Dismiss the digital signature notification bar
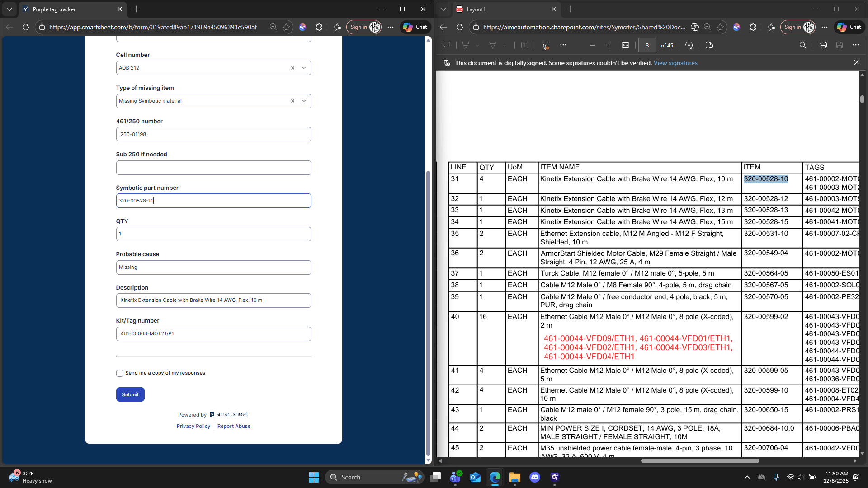 click(857, 63)
